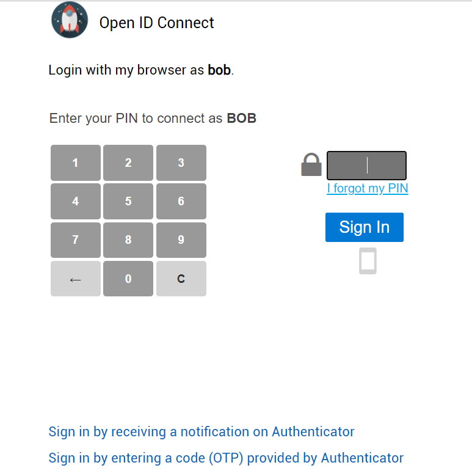Open the I forgot my PIN link

click(x=368, y=188)
